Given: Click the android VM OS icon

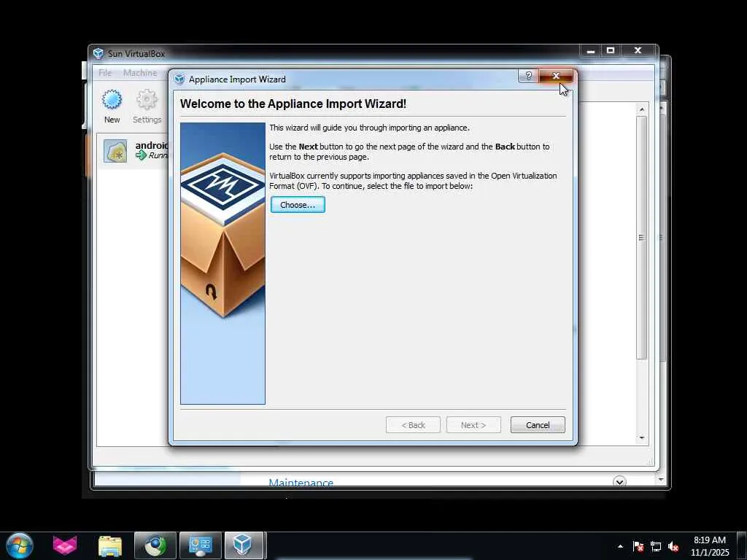Looking at the screenshot, I should click(x=115, y=151).
